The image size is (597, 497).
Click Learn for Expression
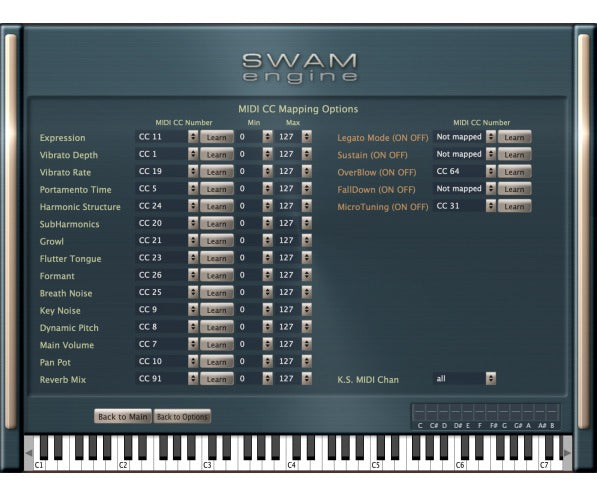(217, 137)
